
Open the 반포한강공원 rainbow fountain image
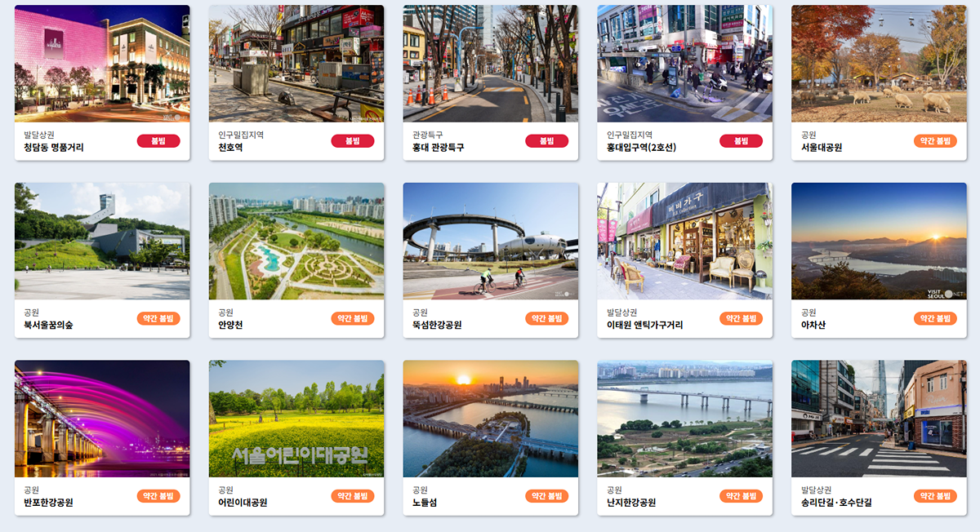pyautogui.click(x=102, y=419)
